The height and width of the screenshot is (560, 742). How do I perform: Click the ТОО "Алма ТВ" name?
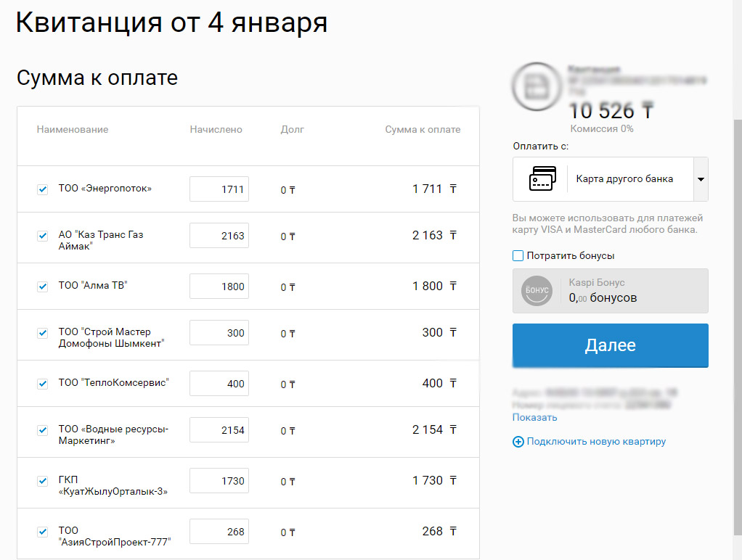coord(93,286)
